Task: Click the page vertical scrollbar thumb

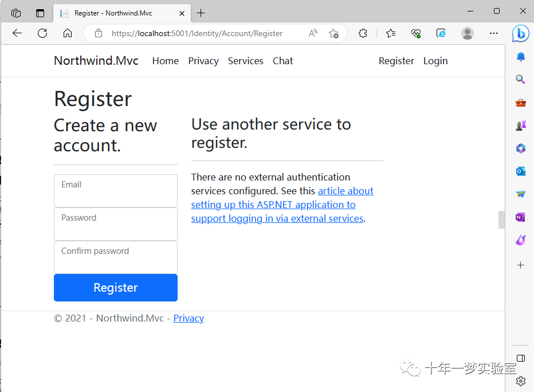Action: click(x=502, y=219)
